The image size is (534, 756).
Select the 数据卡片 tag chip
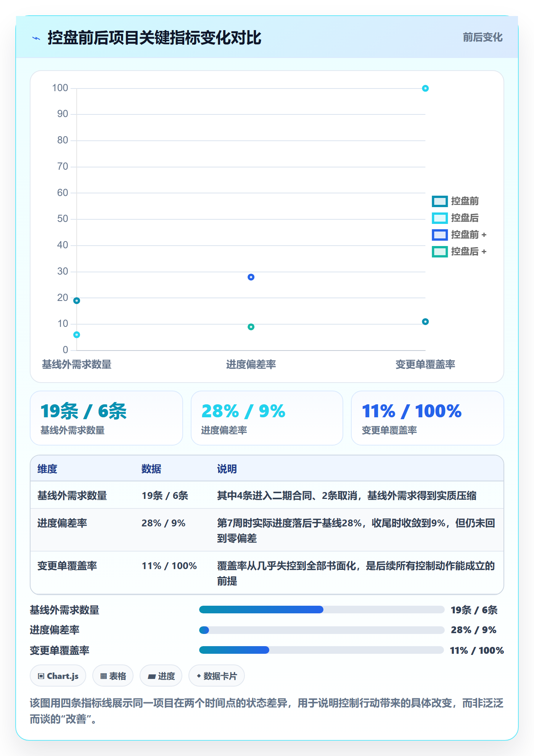pos(217,676)
